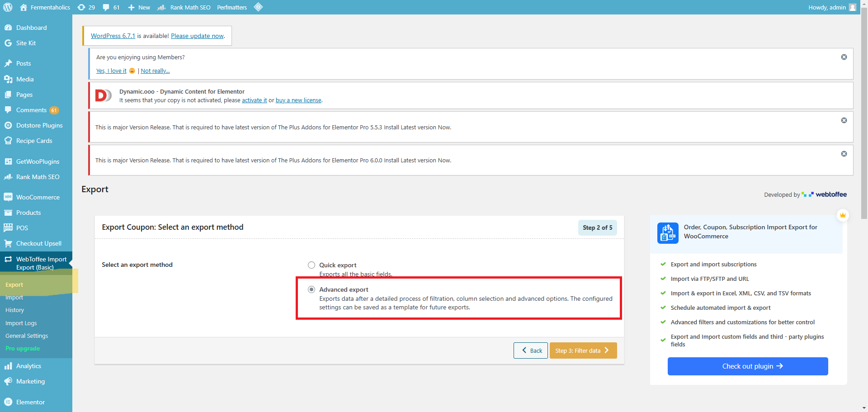Click the Dynamic.ooo D logo
The width and height of the screenshot is (868, 412).
coord(103,95)
